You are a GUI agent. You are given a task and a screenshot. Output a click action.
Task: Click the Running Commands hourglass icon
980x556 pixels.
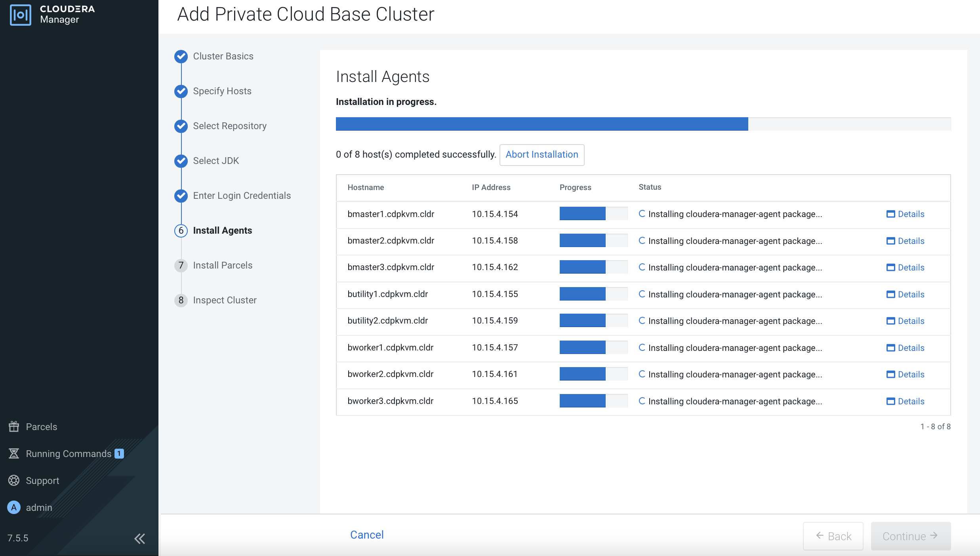pos(14,453)
